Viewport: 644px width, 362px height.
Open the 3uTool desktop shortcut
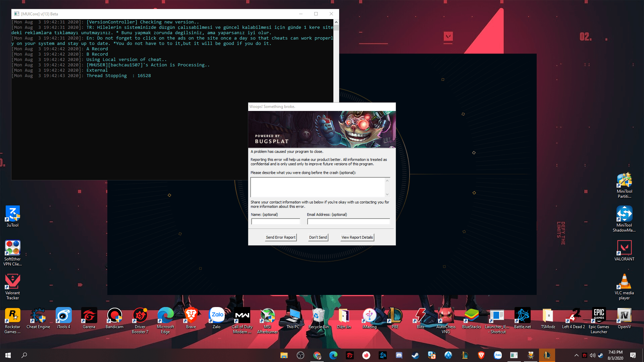click(12, 217)
